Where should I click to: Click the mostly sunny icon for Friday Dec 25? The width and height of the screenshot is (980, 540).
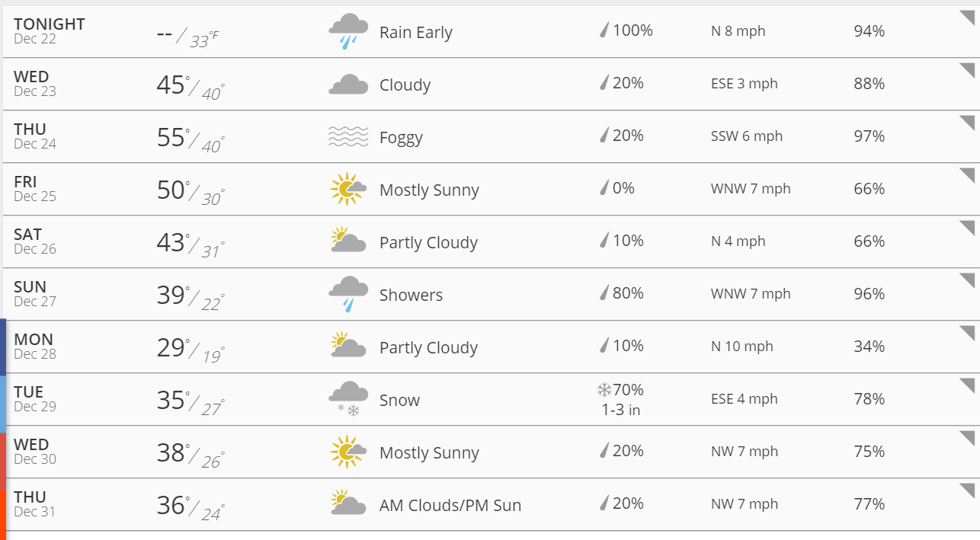pyautogui.click(x=348, y=190)
